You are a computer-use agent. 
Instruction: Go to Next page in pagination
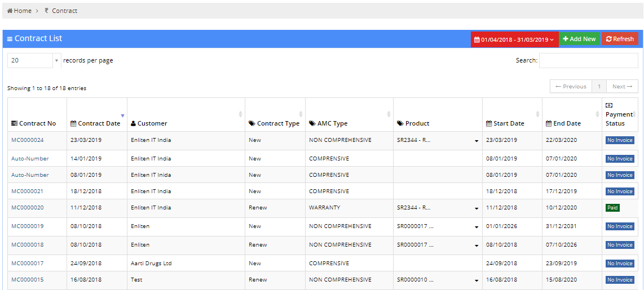tap(622, 86)
